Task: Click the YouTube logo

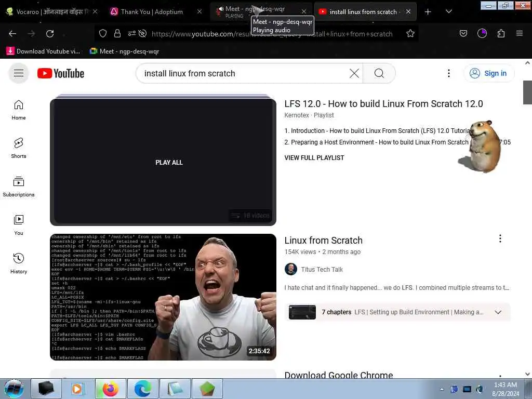Action: pos(61,73)
